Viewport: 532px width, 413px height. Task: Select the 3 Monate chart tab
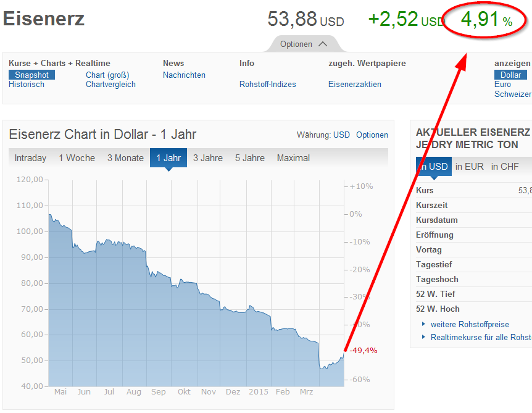(x=125, y=158)
